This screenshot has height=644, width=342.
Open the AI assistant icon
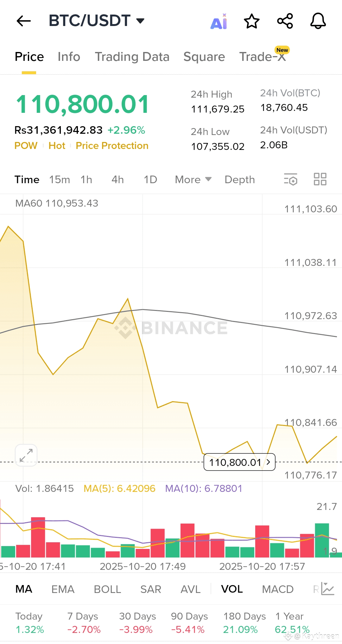click(219, 22)
